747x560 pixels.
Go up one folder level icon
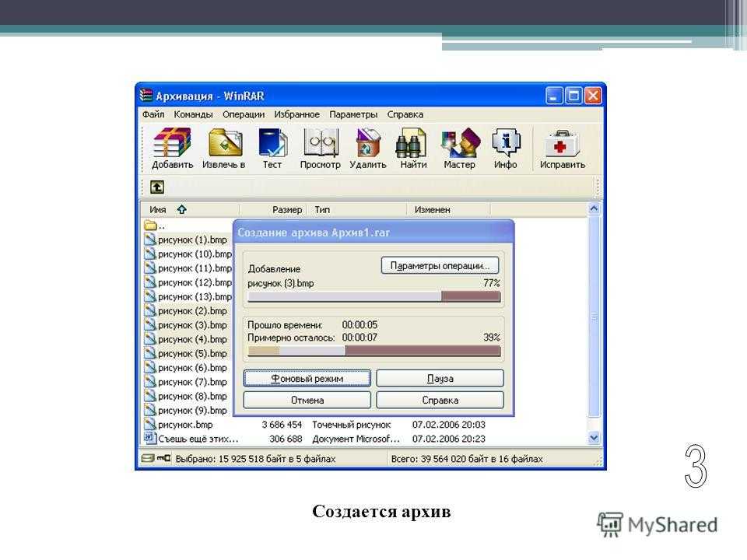[x=157, y=187]
